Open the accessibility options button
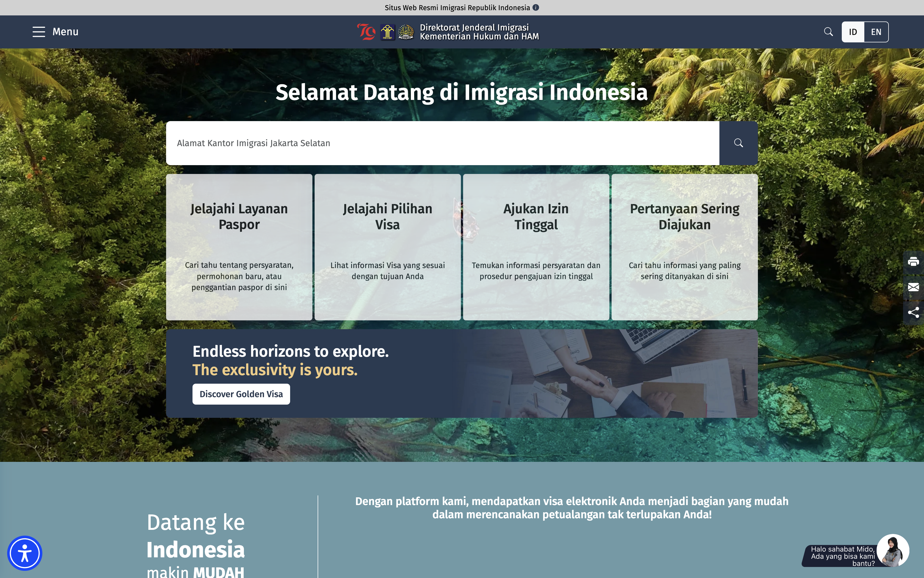 point(25,553)
